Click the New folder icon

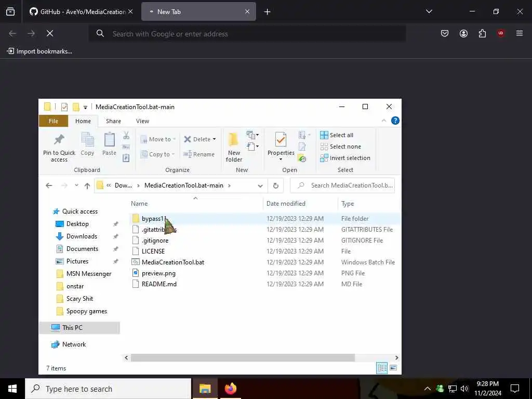point(234,139)
